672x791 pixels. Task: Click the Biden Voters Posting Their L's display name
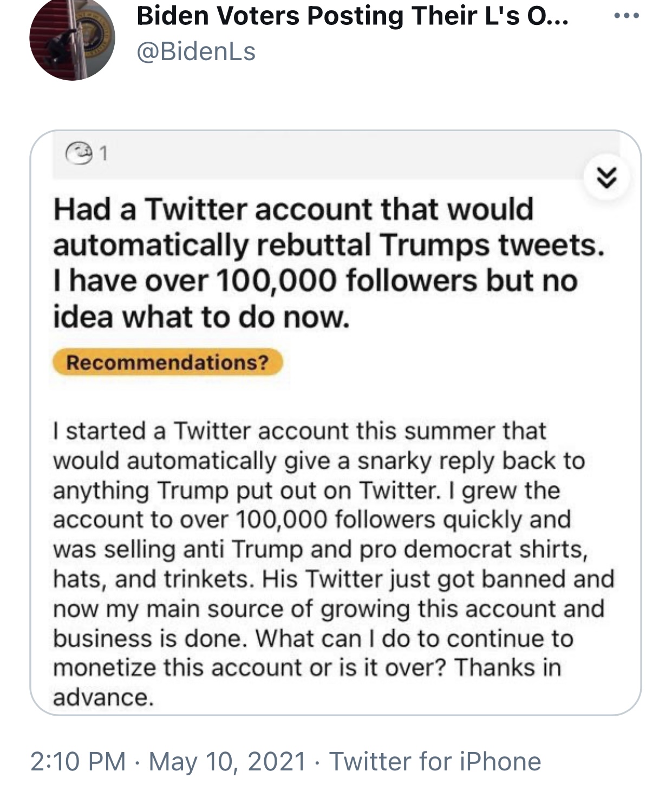click(353, 16)
